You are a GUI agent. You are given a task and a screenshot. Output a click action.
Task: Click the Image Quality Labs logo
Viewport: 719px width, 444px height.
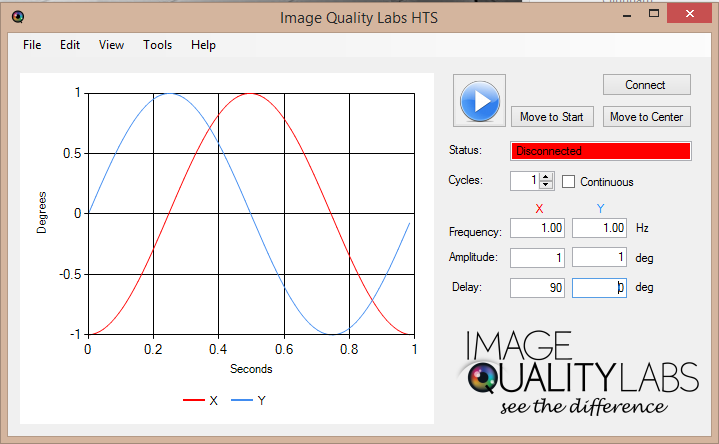[x=576, y=372]
